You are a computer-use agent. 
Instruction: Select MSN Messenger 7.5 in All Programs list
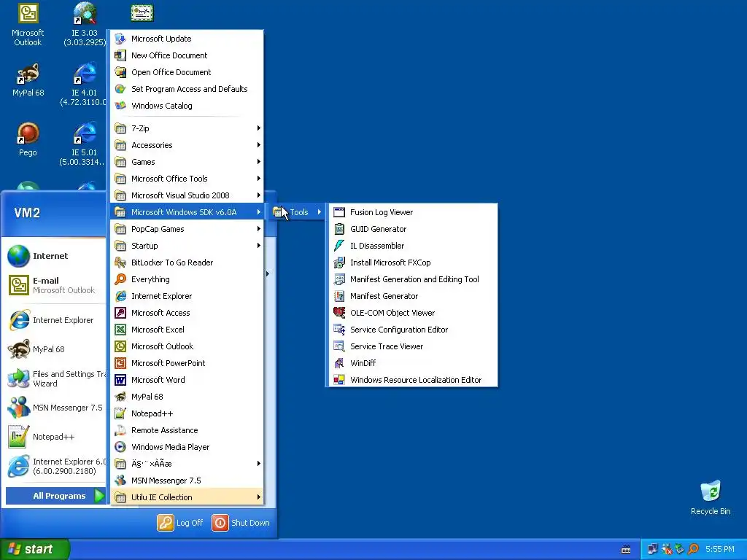click(x=187, y=481)
